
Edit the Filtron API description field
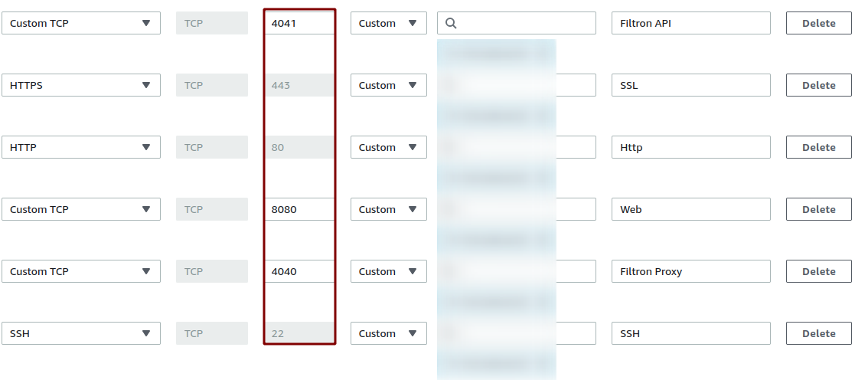pos(690,23)
